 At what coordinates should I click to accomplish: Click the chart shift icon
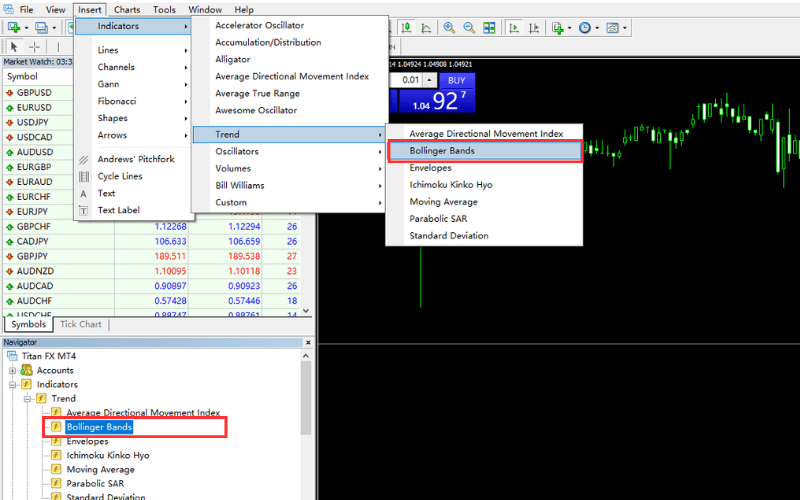[533, 28]
